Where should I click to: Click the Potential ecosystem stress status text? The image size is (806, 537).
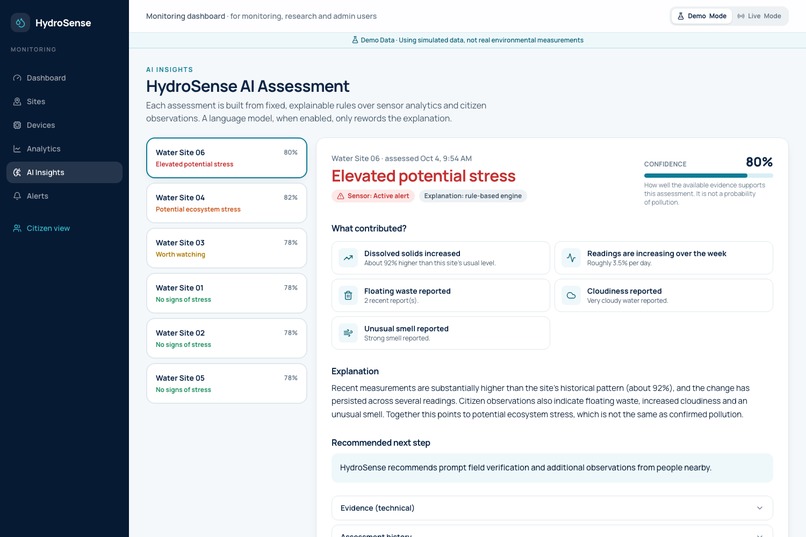pyautogui.click(x=198, y=209)
